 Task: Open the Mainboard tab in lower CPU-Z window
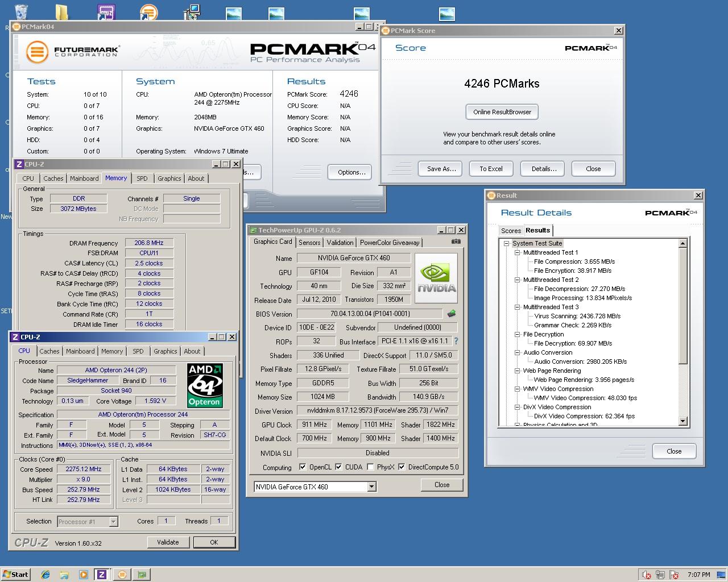pos(80,351)
